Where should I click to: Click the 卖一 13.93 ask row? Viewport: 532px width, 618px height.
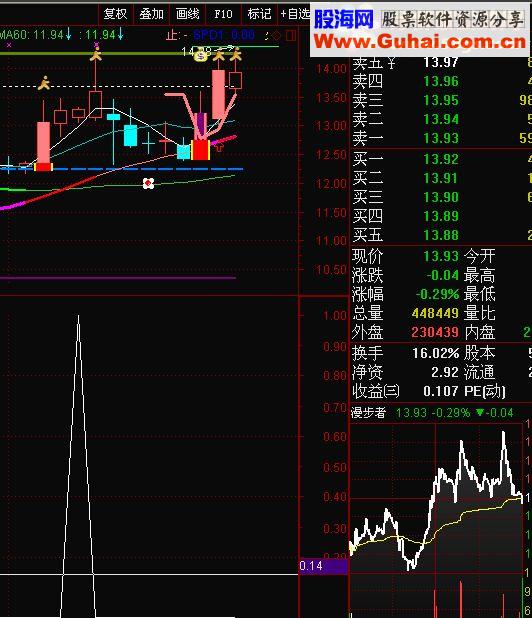pos(441,138)
